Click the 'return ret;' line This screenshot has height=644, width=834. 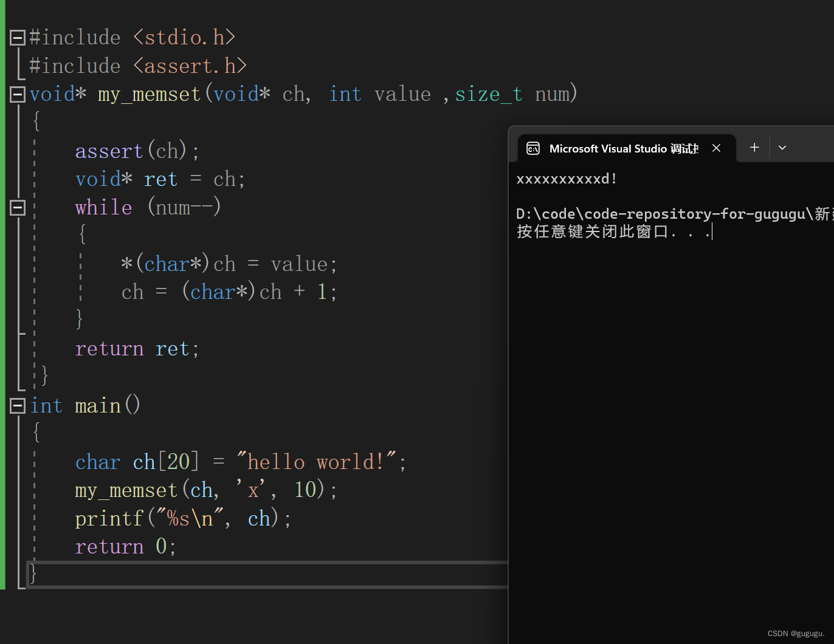click(x=137, y=349)
